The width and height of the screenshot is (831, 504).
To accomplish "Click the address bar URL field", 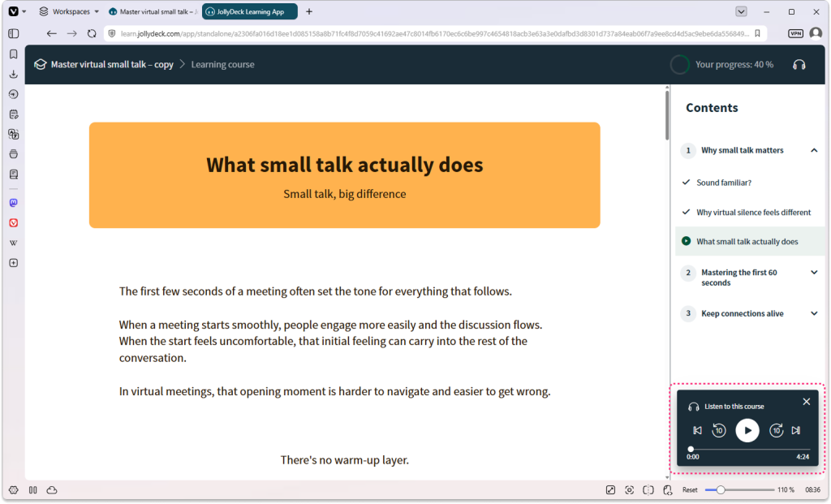I will pyautogui.click(x=435, y=33).
